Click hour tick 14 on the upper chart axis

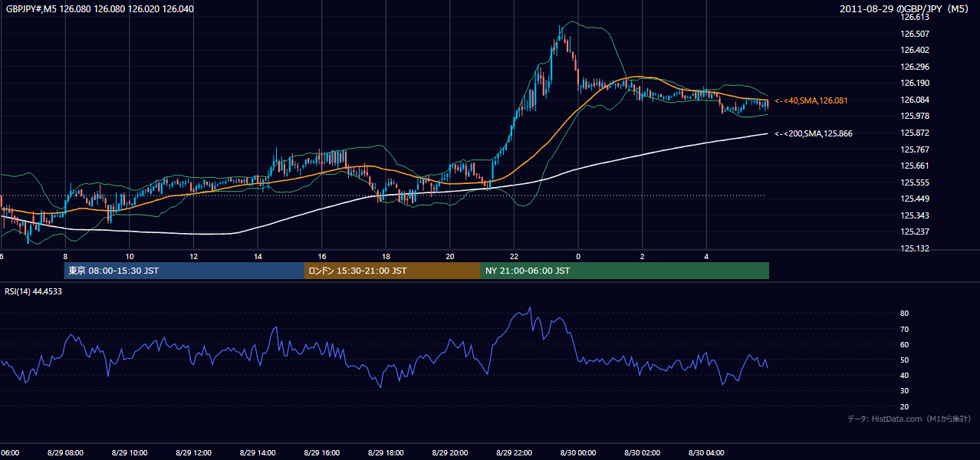coord(258,257)
